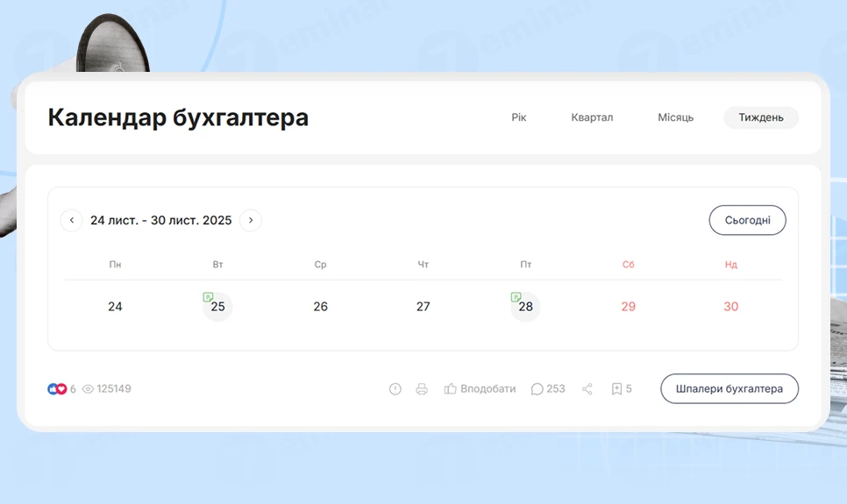Screen dimensions: 847x504
Task: Select Sunday 30 in the calendar
Action: 731,307
